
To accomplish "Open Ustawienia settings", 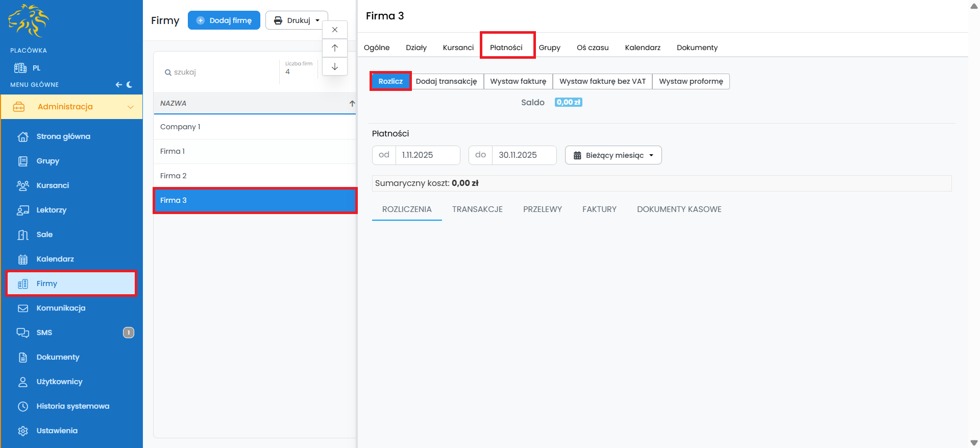I will tap(57, 431).
